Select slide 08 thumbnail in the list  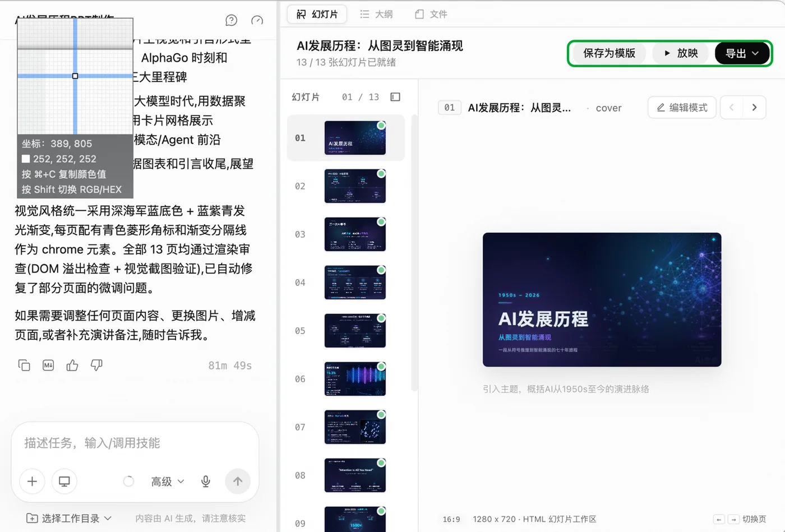[x=355, y=475]
